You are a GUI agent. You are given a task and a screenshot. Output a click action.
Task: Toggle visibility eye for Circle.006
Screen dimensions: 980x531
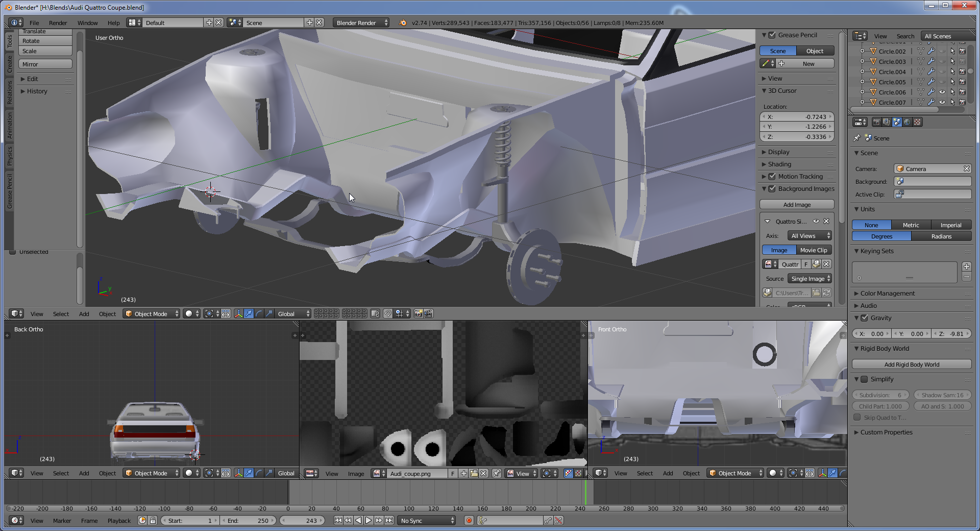coord(942,92)
